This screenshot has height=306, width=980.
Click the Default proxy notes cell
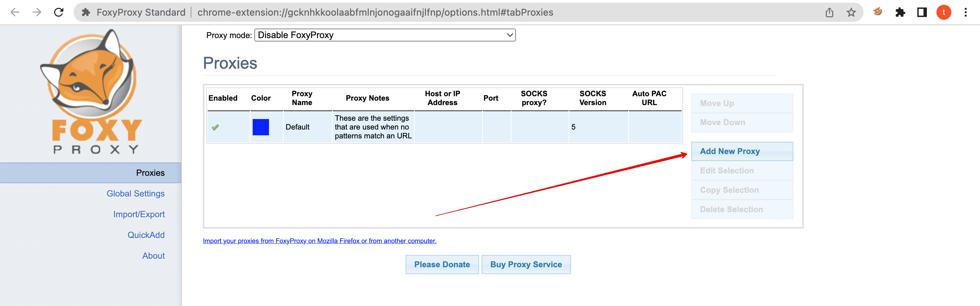pyautogui.click(x=373, y=127)
